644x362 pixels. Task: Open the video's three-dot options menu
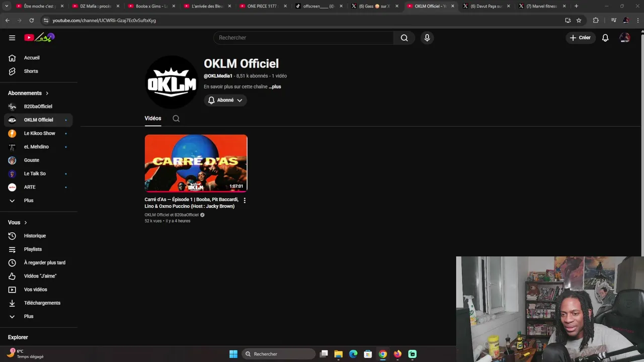point(245,200)
